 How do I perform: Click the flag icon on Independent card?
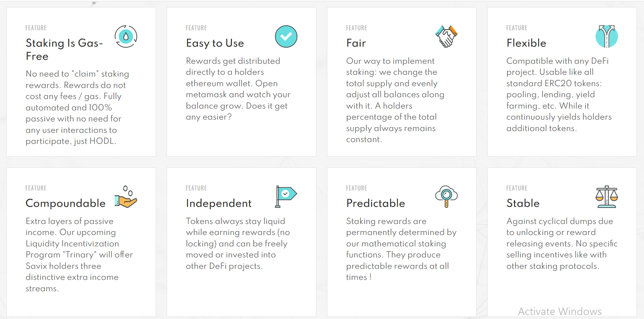[x=286, y=197]
